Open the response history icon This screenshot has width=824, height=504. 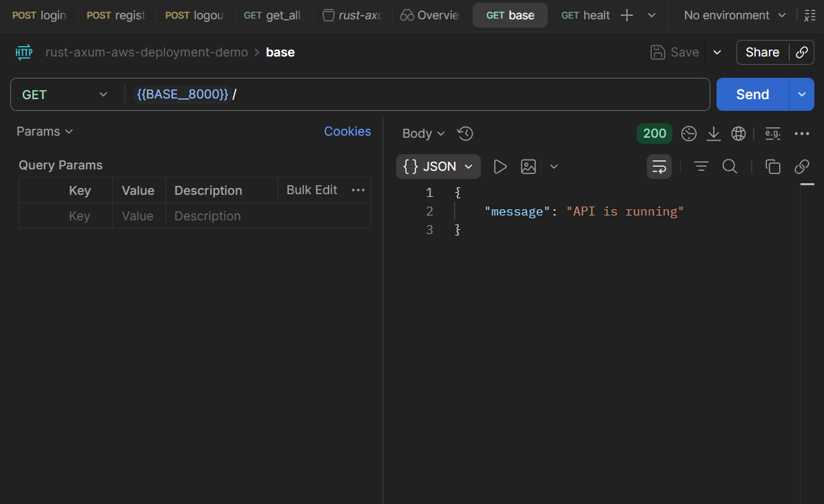[x=465, y=134]
